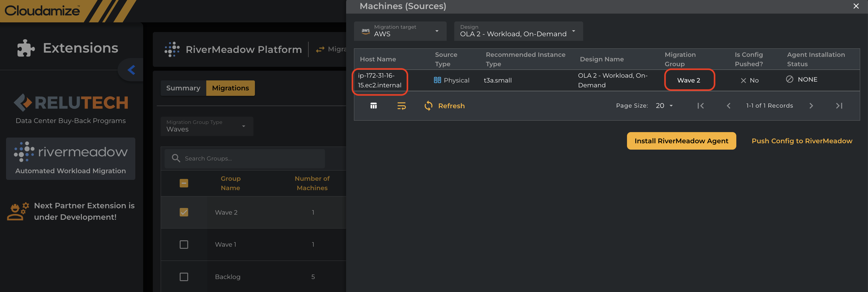This screenshot has height=292, width=868.
Task: Click the t3a.small instance type cell
Action: pyautogui.click(x=497, y=80)
